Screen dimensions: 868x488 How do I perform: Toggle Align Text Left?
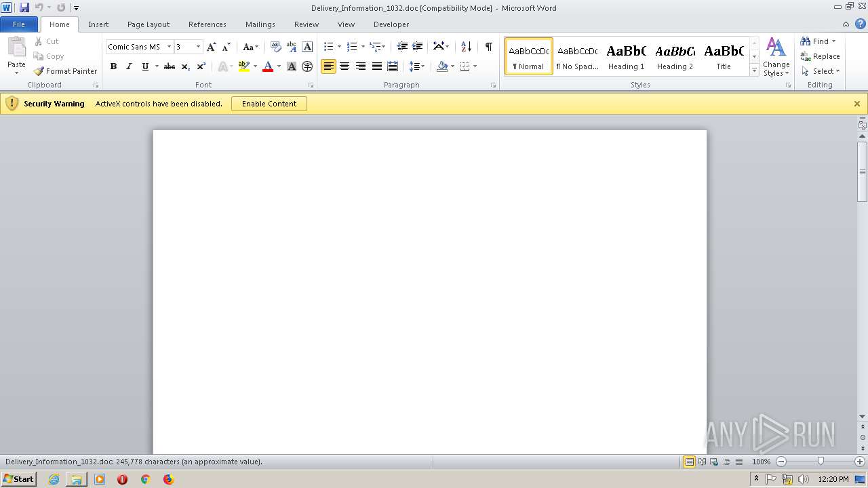pyautogui.click(x=328, y=66)
